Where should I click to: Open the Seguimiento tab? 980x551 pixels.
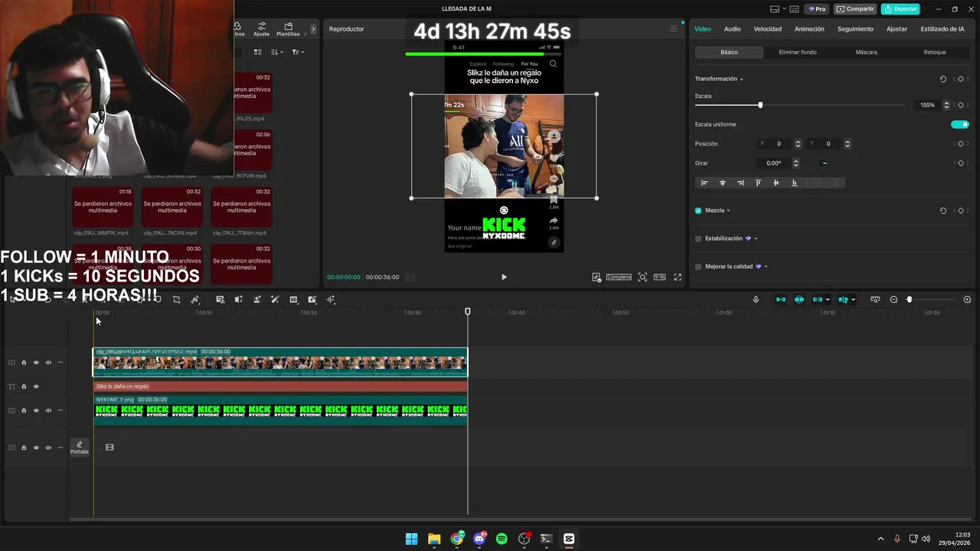(x=855, y=29)
